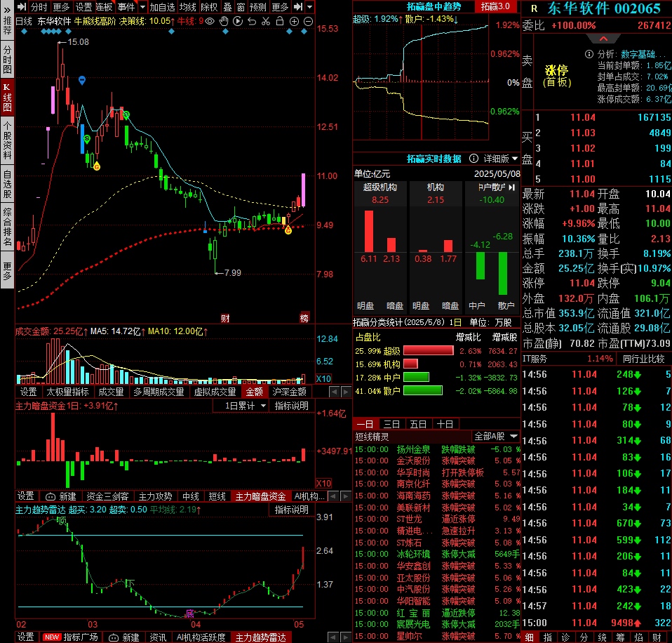This screenshot has width=672, height=643.
Task: Select 主力攻势 indicator tab
Action: [x=155, y=496]
